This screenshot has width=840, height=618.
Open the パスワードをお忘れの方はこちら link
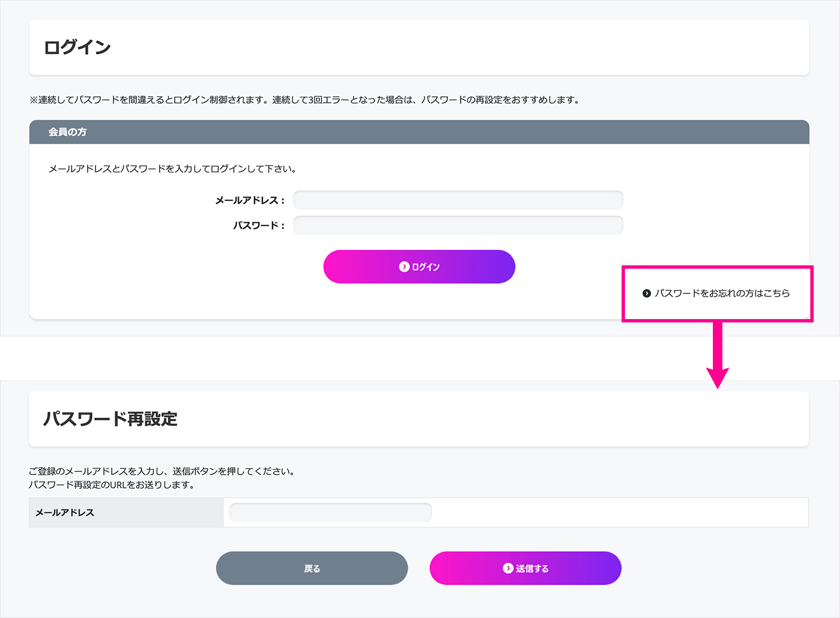[x=722, y=293]
